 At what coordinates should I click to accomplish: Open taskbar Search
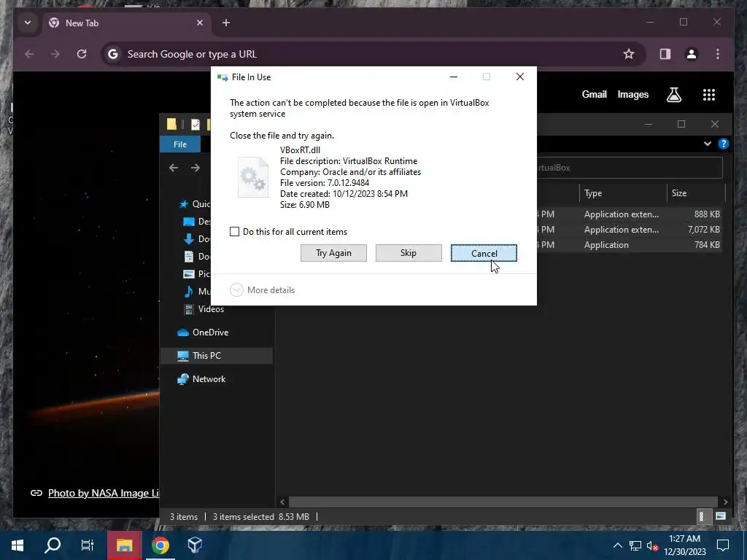pos(53,545)
